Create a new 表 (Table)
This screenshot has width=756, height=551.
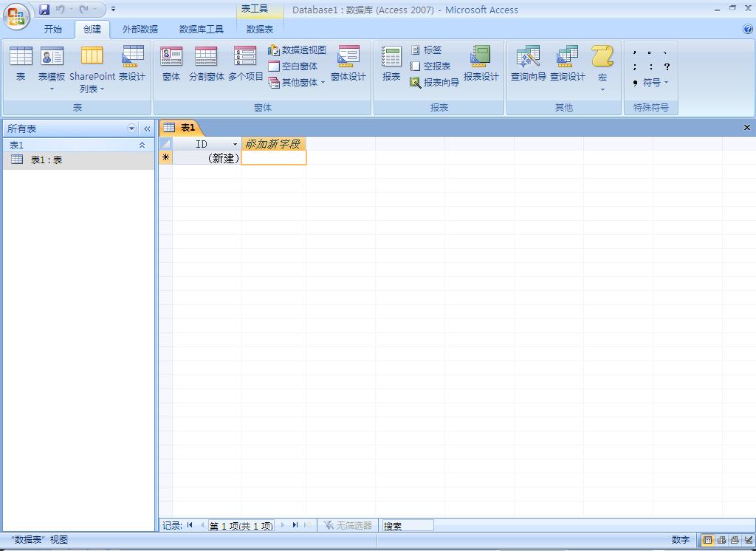click(x=21, y=64)
